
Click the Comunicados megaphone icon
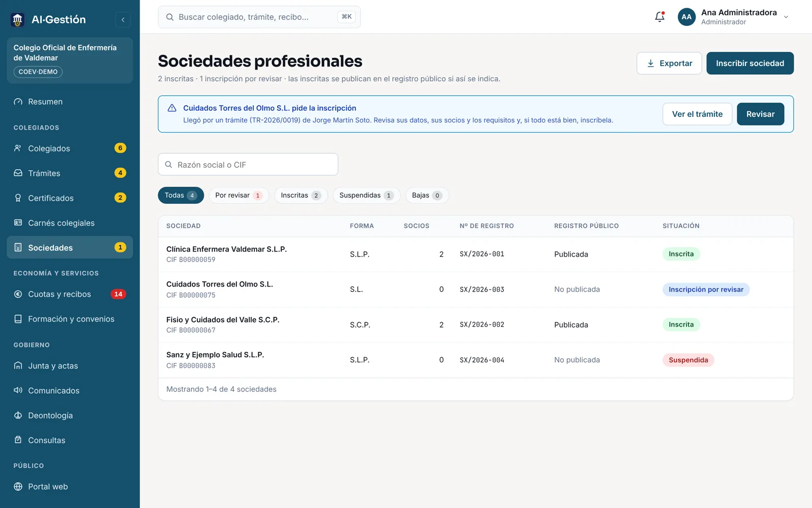point(18,390)
